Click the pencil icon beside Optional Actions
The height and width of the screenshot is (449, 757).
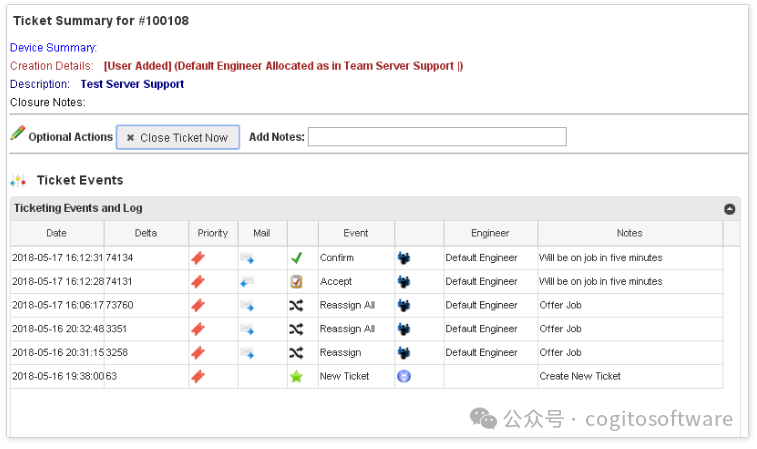click(18, 133)
